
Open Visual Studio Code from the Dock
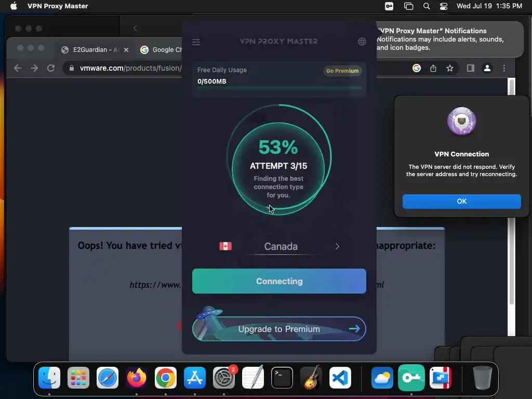[x=340, y=378]
